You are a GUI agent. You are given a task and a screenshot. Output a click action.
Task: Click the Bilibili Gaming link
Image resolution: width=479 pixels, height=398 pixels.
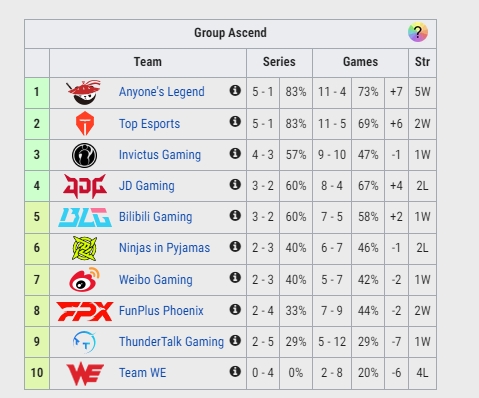156,217
